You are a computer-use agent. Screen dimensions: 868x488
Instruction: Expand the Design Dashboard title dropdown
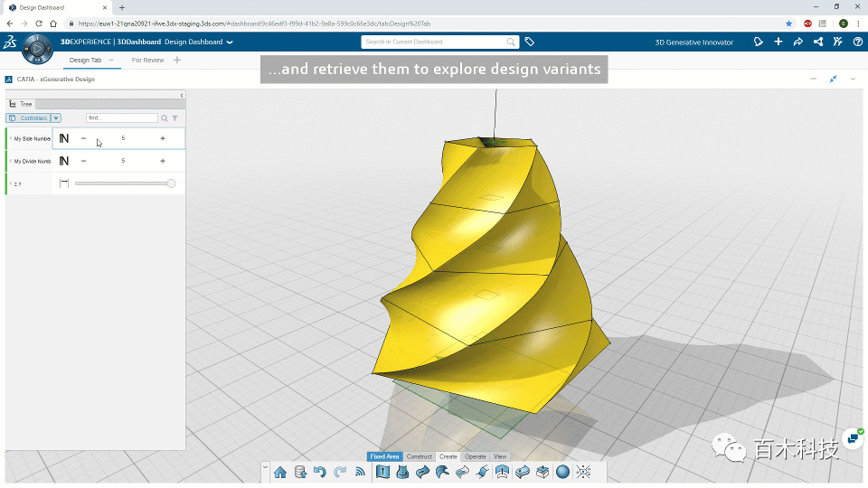230,42
